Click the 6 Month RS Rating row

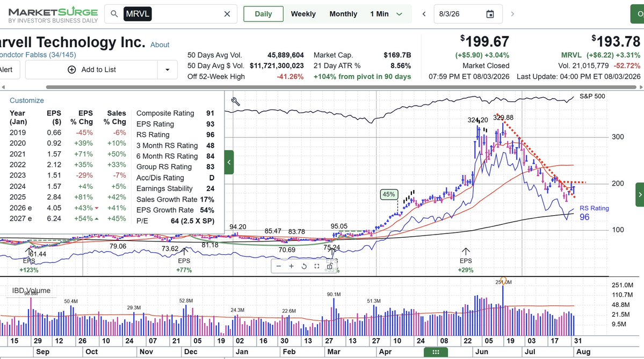coord(176,156)
